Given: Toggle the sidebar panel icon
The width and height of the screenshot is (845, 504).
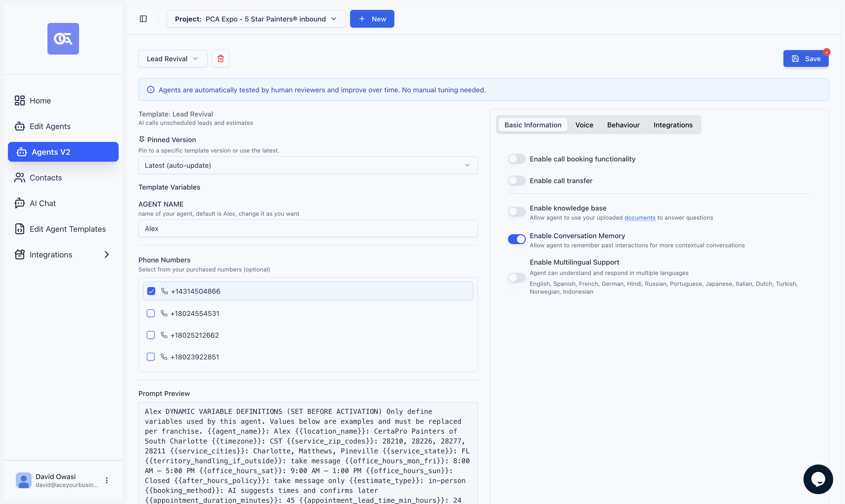Looking at the screenshot, I should [x=143, y=19].
